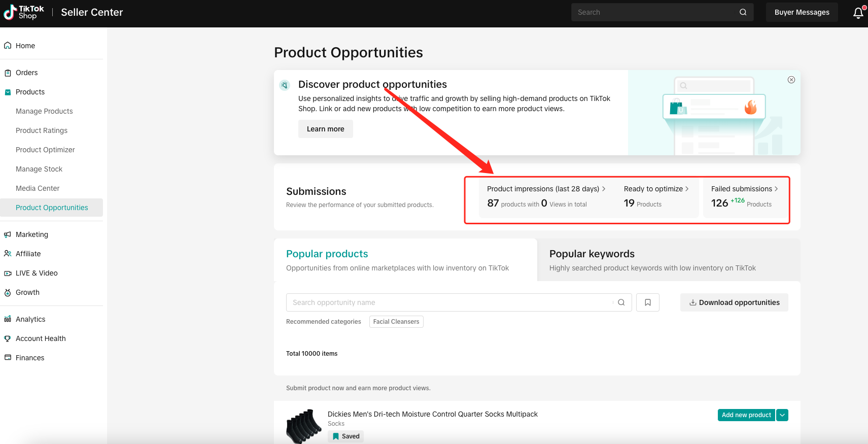868x444 pixels.
Task: Open Failed submissions details
Action: [x=744, y=189]
